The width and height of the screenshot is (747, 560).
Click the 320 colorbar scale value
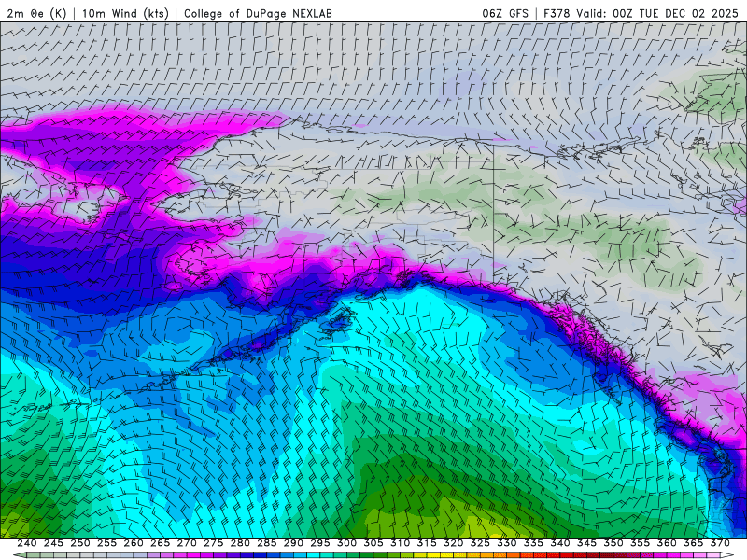pyautogui.click(x=454, y=543)
